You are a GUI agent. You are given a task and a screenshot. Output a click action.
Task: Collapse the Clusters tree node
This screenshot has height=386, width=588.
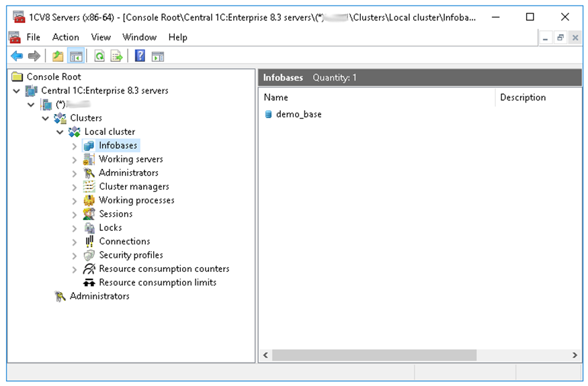tap(46, 118)
